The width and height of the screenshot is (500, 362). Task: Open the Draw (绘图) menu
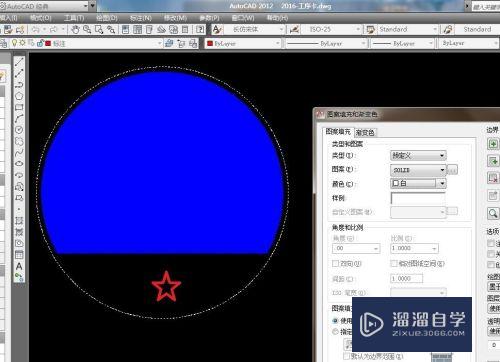tap(107, 18)
